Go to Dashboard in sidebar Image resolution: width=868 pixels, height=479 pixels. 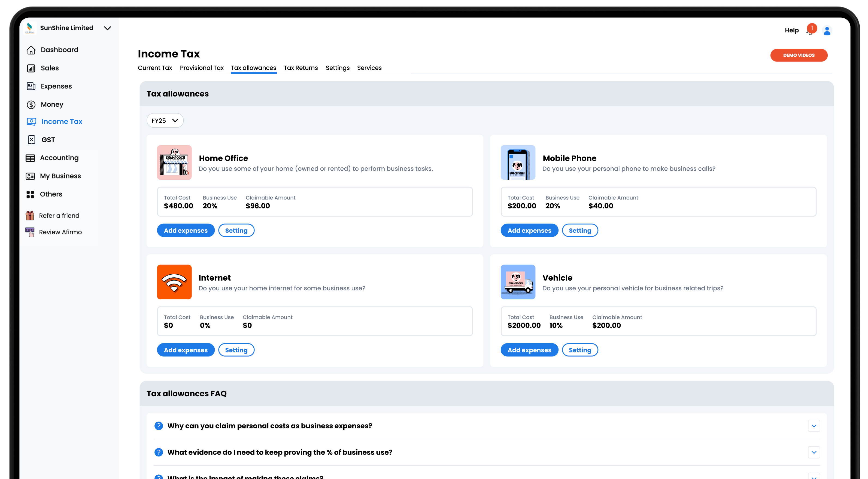pos(59,50)
